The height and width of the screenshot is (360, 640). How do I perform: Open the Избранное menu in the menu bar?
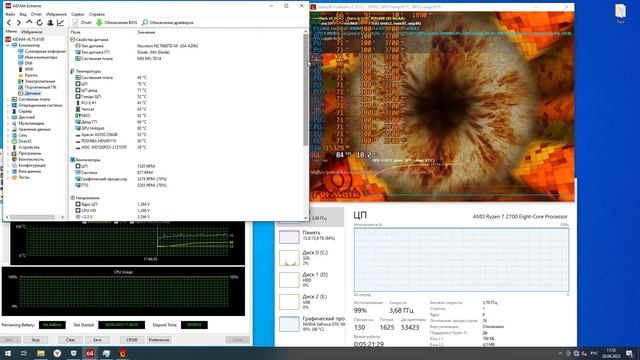(56, 14)
